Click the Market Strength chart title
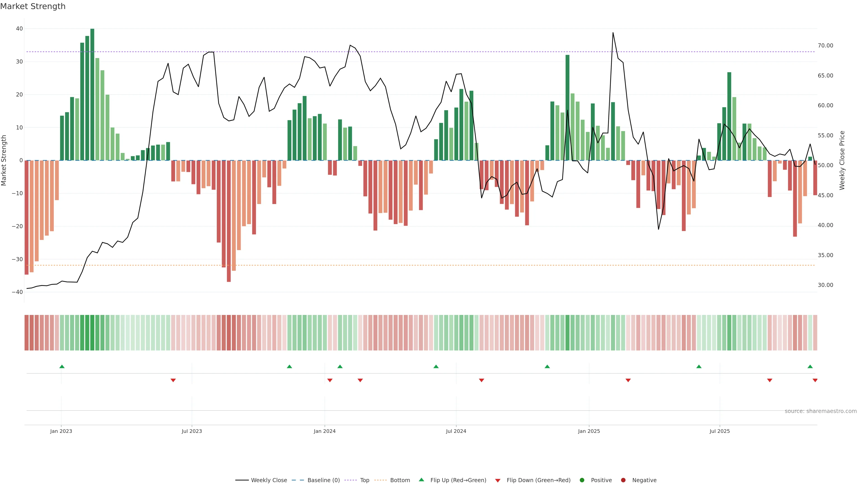 coord(33,6)
